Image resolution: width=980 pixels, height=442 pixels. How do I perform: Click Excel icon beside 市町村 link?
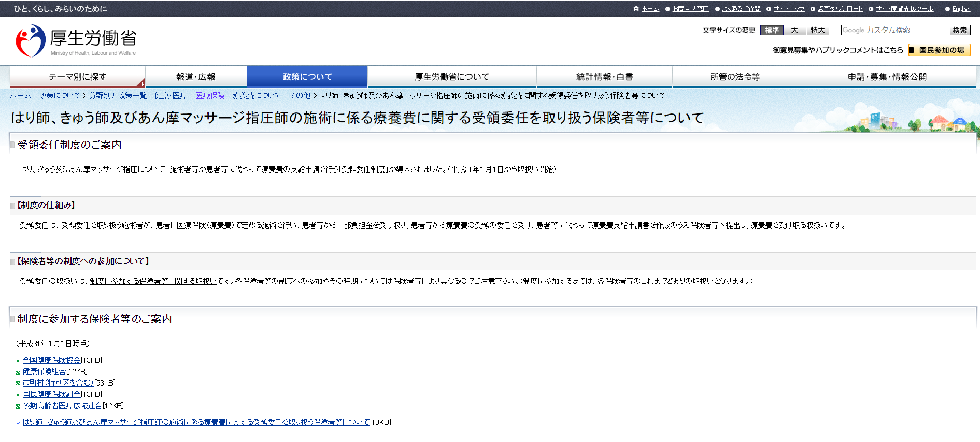[18, 383]
